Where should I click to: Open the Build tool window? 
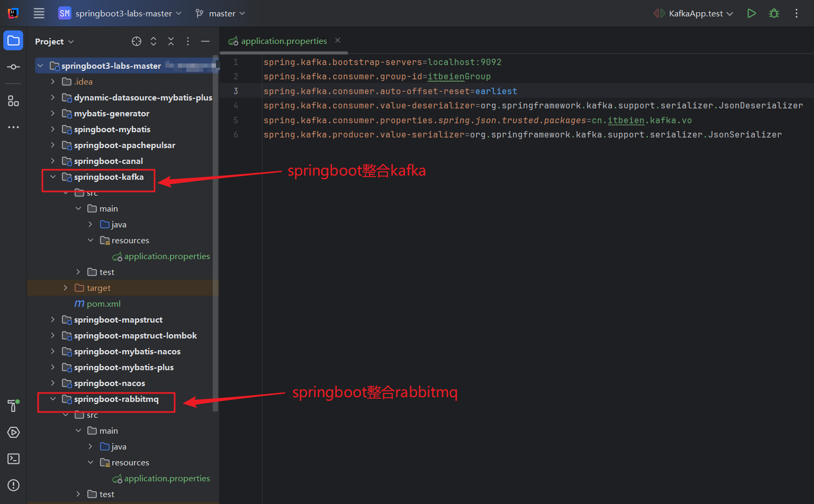(x=13, y=406)
